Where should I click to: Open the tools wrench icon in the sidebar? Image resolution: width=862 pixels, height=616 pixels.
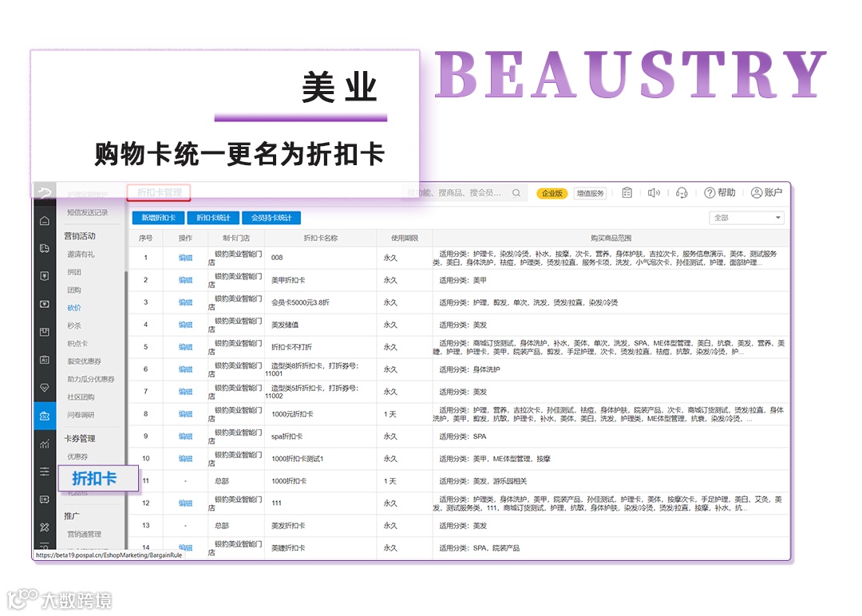(x=45, y=527)
